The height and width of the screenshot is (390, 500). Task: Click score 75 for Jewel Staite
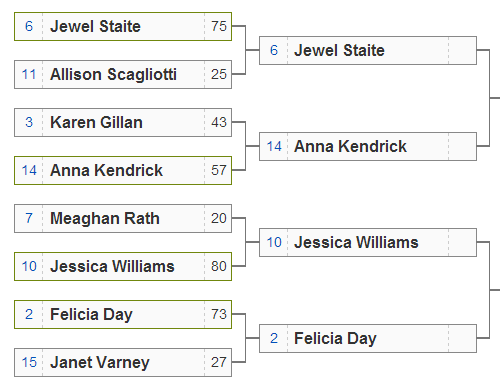219,26
